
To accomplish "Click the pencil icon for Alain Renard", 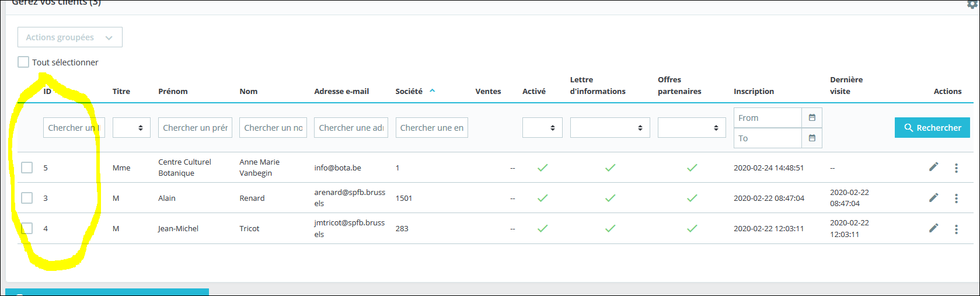I will click(x=934, y=197).
